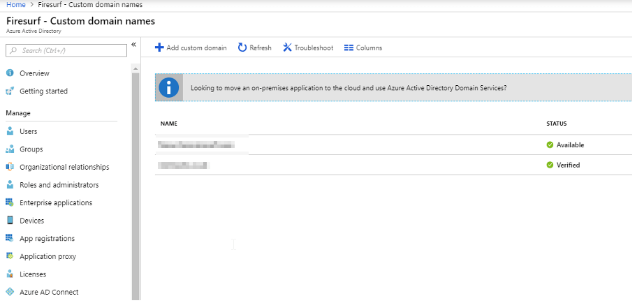Click the blue info icon in banner

point(169,87)
